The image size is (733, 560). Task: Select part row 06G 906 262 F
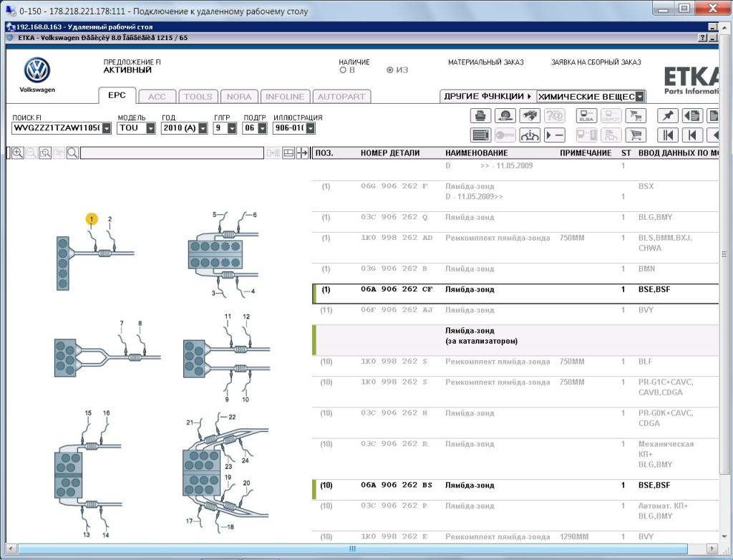pos(515,195)
